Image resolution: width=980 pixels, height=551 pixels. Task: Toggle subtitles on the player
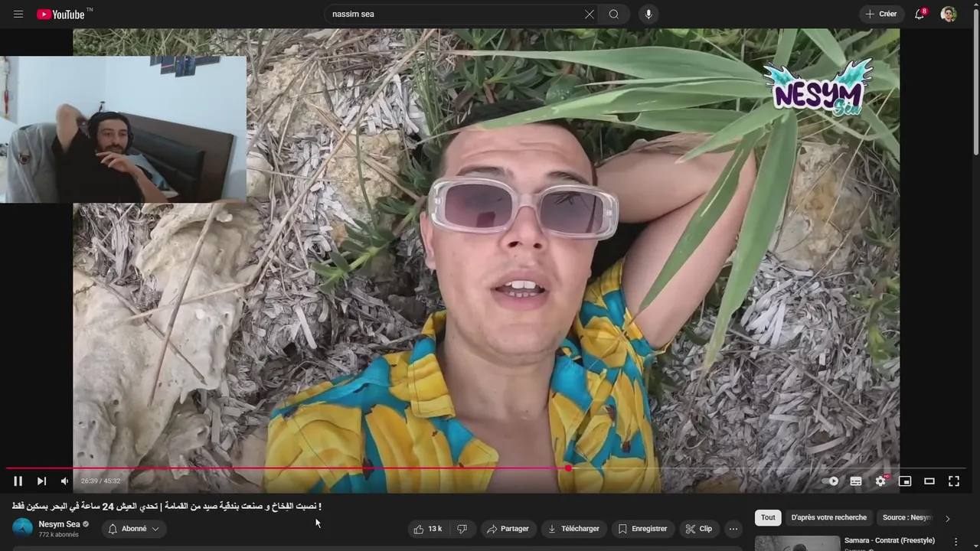click(x=856, y=481)
